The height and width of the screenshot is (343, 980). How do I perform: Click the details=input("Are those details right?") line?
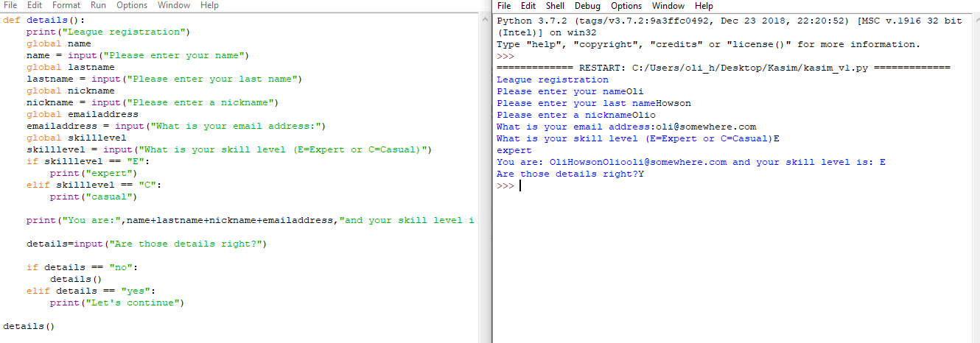coord(147,244)
